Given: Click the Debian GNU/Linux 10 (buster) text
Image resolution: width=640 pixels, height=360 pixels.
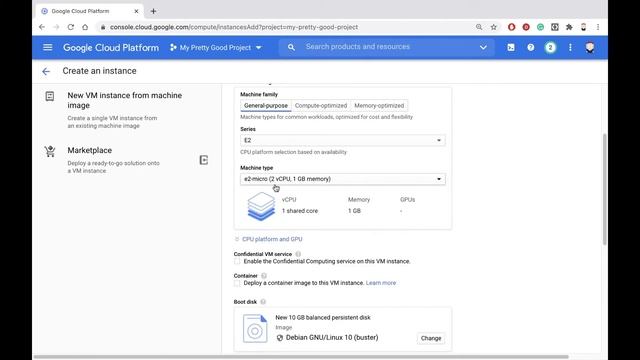Looking at the screenshot, I should [x=332, y=338].
